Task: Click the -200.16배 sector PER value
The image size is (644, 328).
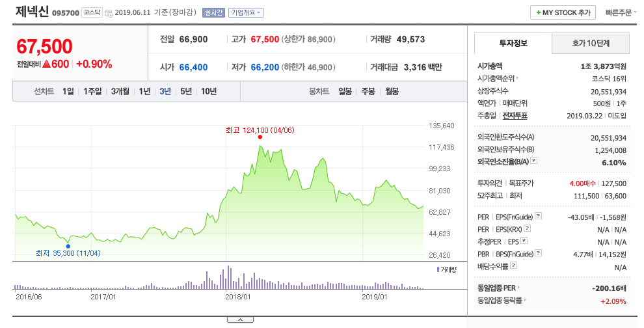Action: 609,288
